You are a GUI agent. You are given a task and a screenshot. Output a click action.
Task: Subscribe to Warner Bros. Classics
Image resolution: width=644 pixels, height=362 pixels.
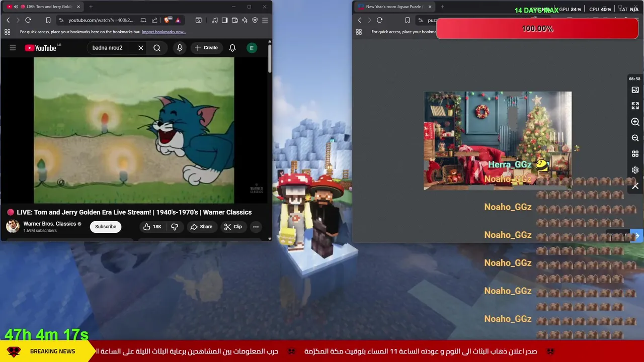click(x=106, y=227)
